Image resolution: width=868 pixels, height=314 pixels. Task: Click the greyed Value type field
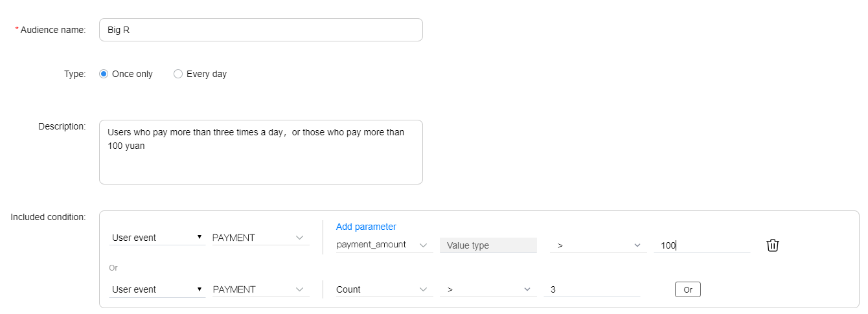click(x=488, y=245)
